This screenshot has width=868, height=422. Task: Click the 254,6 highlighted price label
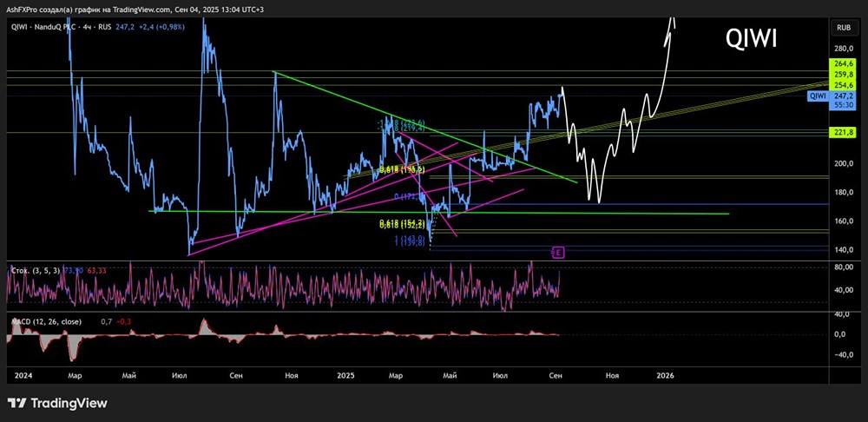[x=842, y=85]
